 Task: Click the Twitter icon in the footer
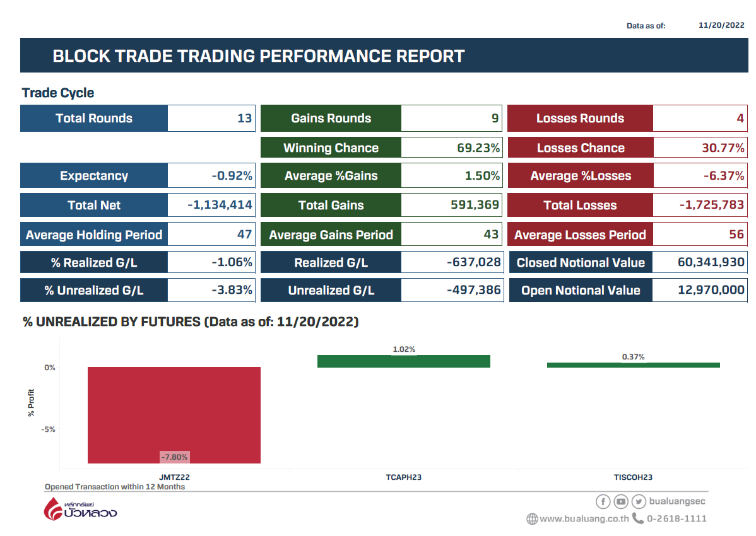coord(639,501)
